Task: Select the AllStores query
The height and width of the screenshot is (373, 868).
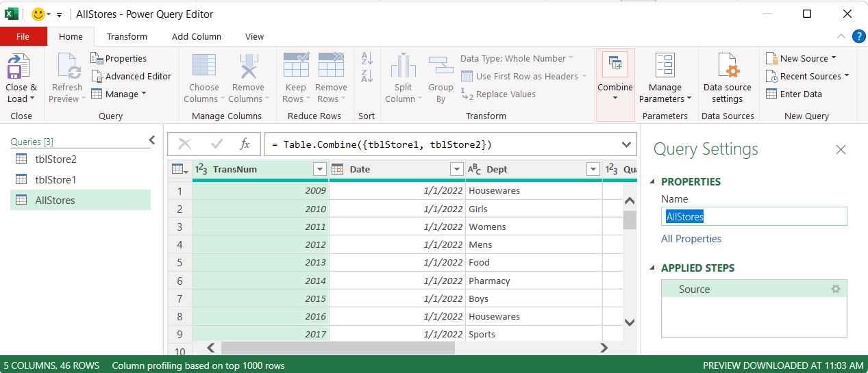Action: pos(80,200)
